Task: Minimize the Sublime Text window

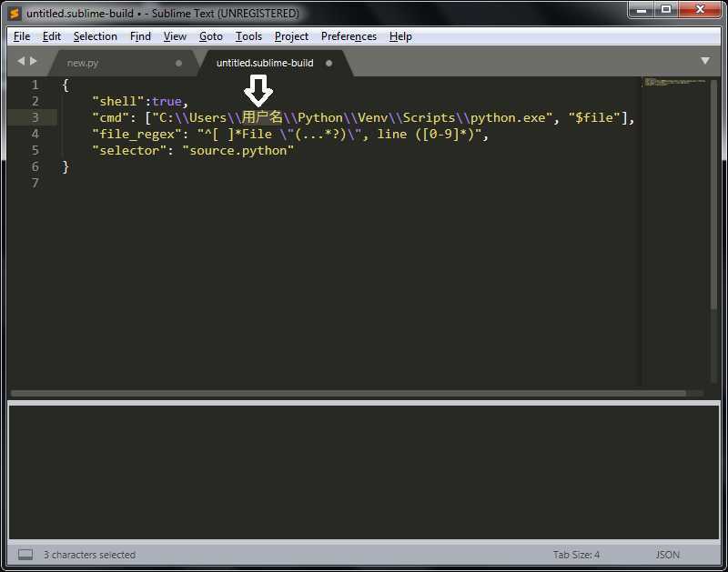Action: 642,10
